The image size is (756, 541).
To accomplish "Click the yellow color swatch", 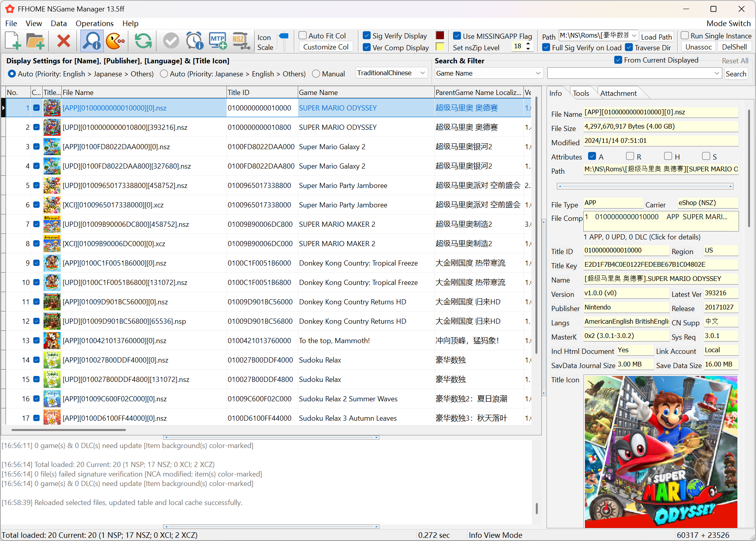I will tap(440, 47).
